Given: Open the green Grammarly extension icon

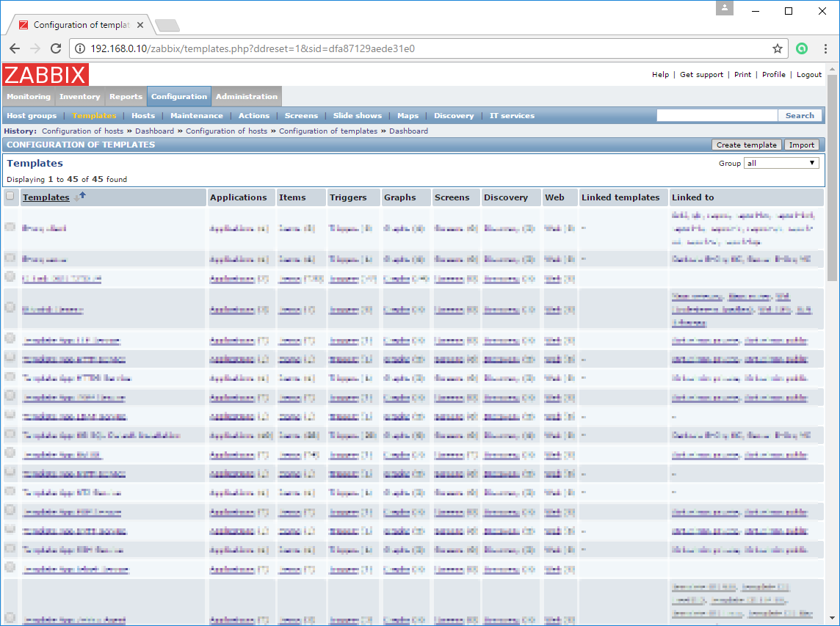Looking at the screenshot, I should pyautogui.click(x=801, y=48).
